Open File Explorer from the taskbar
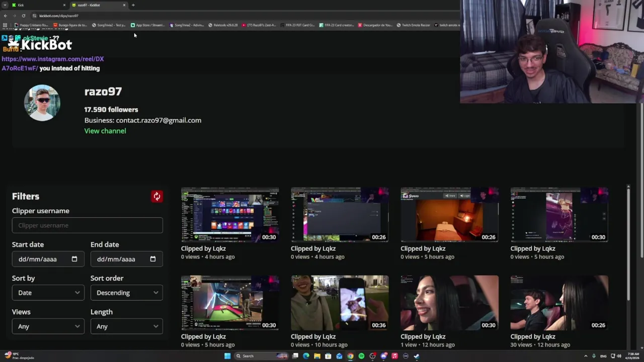 (317, 356)
